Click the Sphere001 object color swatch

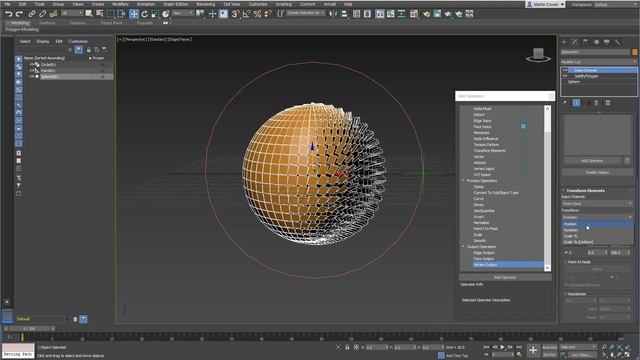coord(634,52)
